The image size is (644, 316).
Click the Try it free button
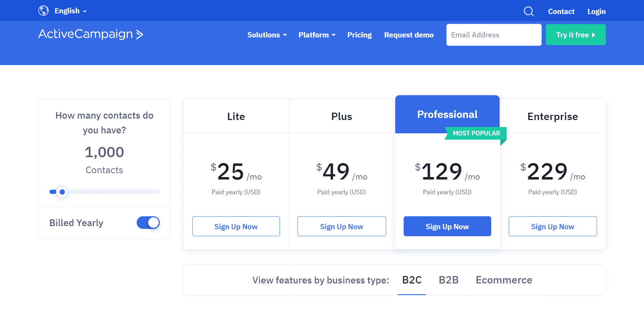(576, 35)
